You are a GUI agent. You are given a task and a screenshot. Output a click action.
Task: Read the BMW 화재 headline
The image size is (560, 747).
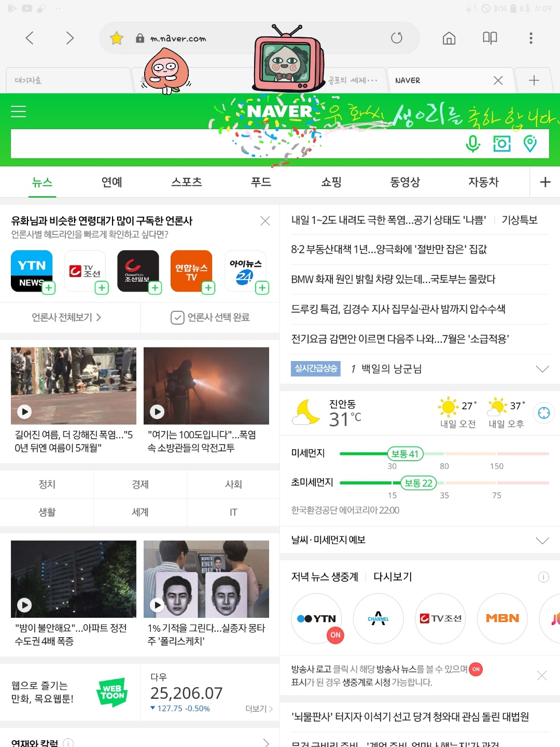click(393, 279)
